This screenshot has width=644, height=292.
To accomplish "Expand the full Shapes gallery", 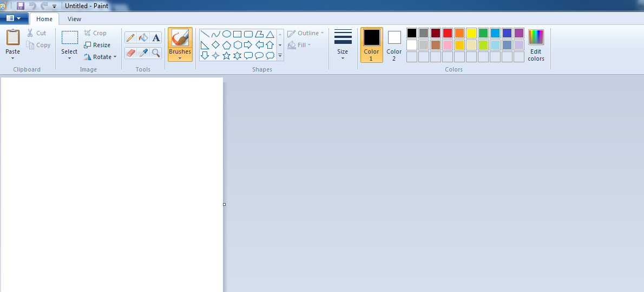I will pyautogui.click(x=280, y=55).
